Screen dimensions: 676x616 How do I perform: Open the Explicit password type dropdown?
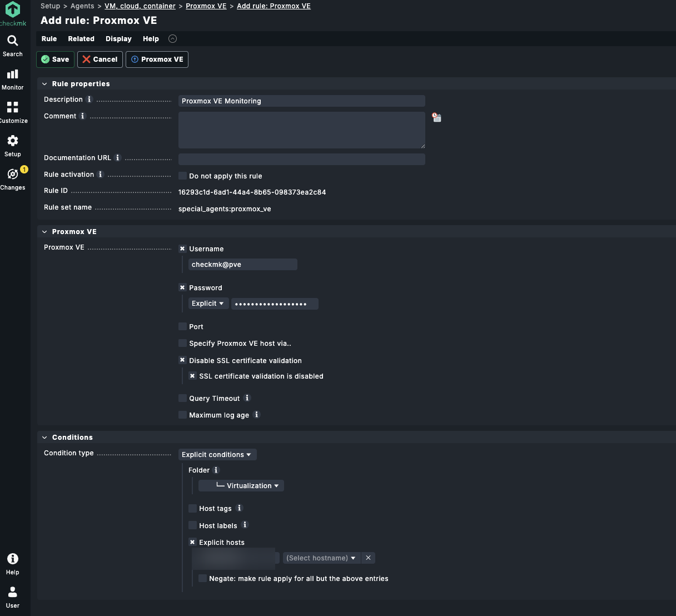pos(208,304)
